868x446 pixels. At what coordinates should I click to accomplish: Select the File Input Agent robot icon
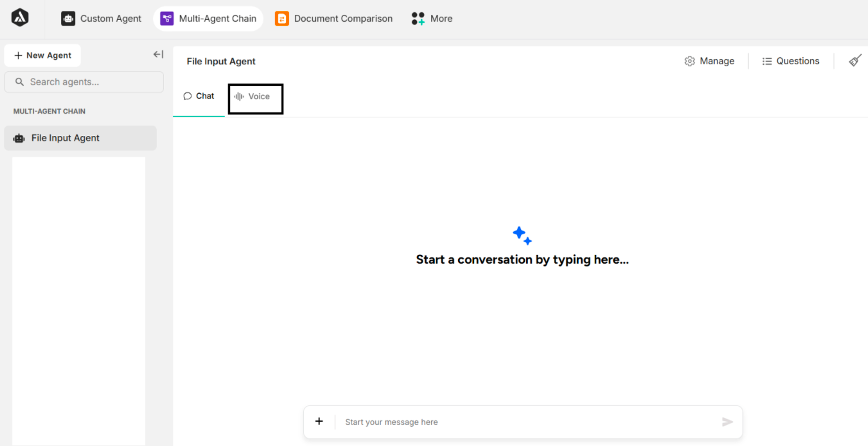[x=19, y=138]
